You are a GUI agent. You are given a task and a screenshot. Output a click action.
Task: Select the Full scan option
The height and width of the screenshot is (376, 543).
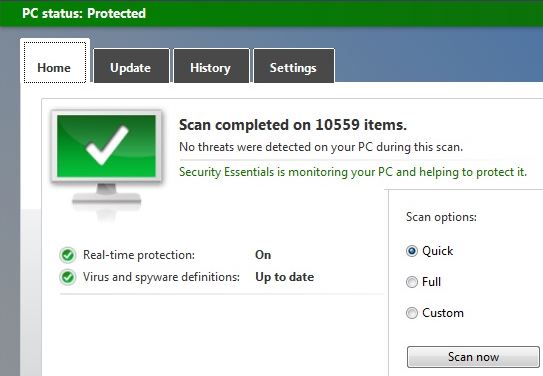(412, 282)
